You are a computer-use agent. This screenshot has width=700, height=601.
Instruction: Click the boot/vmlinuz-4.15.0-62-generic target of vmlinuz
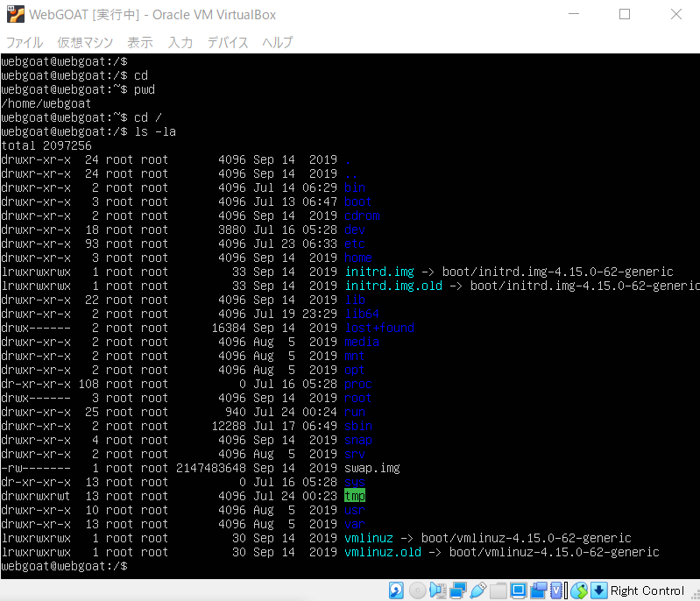[526, 538]
